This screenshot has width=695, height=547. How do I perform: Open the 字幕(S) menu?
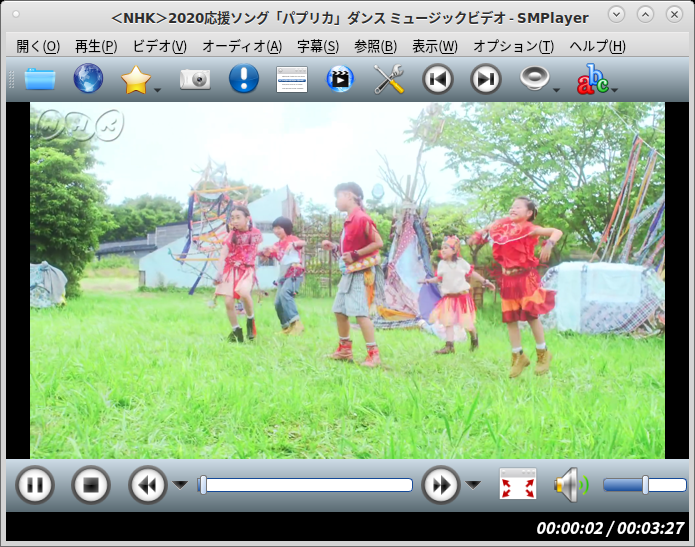[x=318, y=46]
